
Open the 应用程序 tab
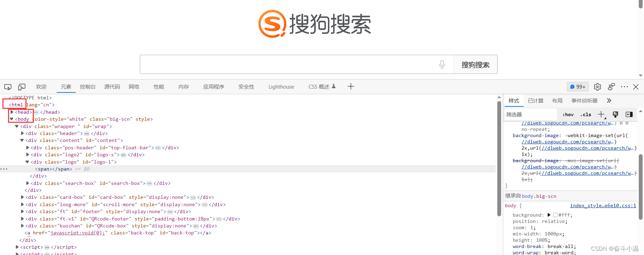point(214,87)
